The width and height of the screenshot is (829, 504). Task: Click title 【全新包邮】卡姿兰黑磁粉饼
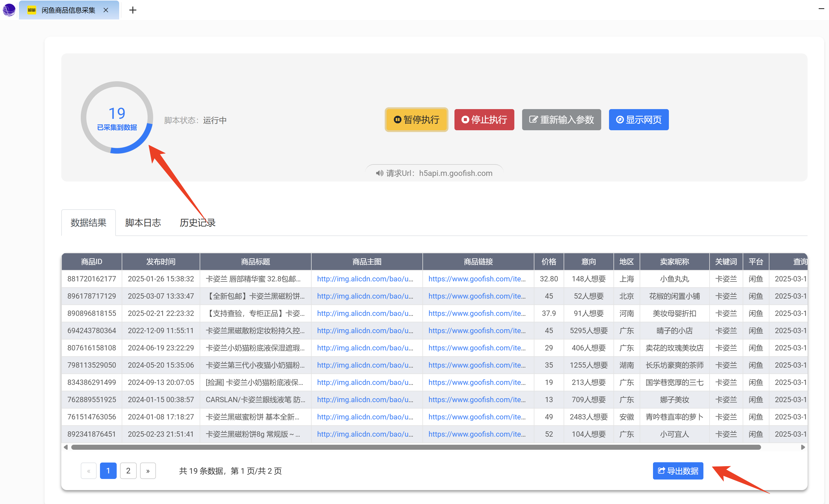point(255,296)
